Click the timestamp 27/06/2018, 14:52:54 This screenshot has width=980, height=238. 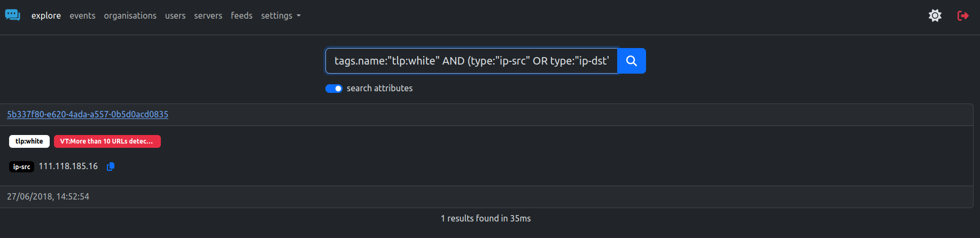[48, 196]
